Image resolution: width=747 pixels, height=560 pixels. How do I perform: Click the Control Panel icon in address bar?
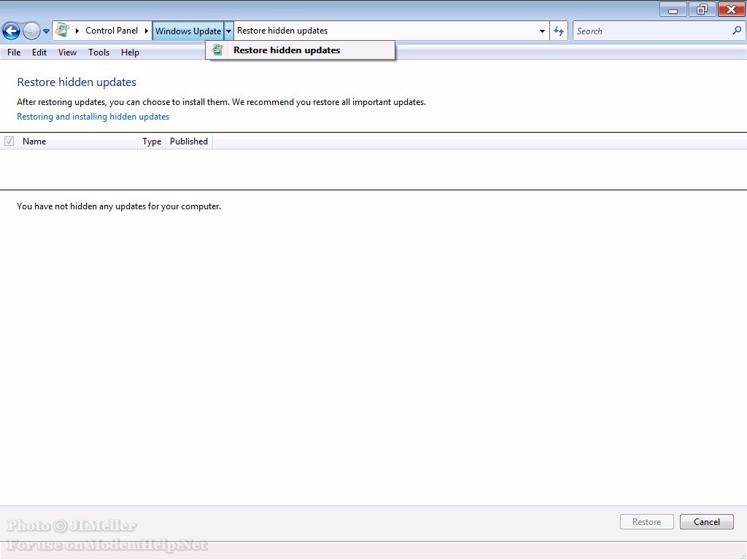[63, 31]
